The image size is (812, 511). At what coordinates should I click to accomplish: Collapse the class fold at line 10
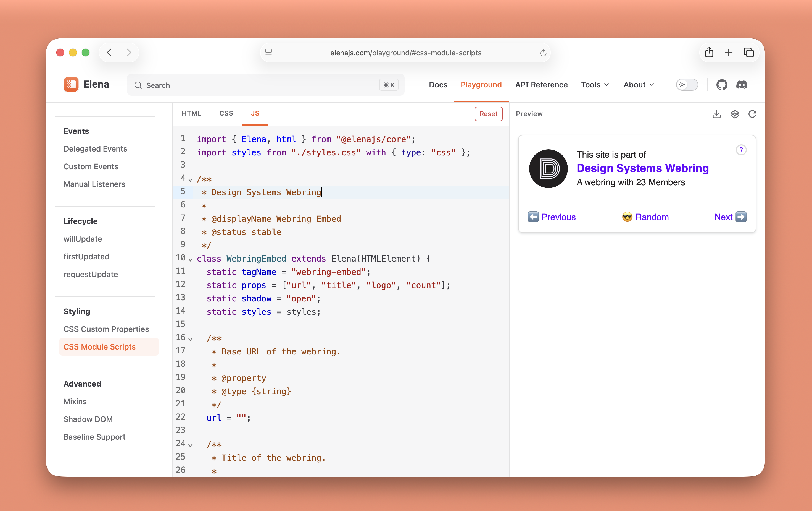pyautogui.click(x=190, y=260)
